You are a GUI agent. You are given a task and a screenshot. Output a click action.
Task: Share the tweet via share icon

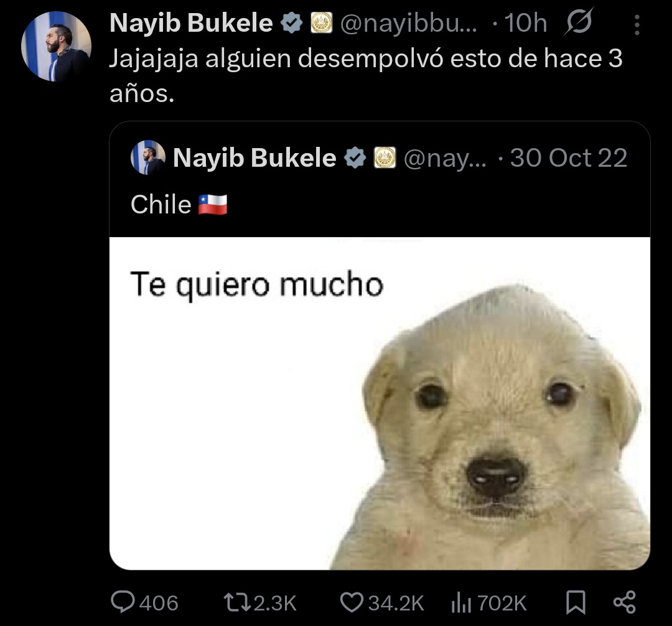[x=625, y=602]
